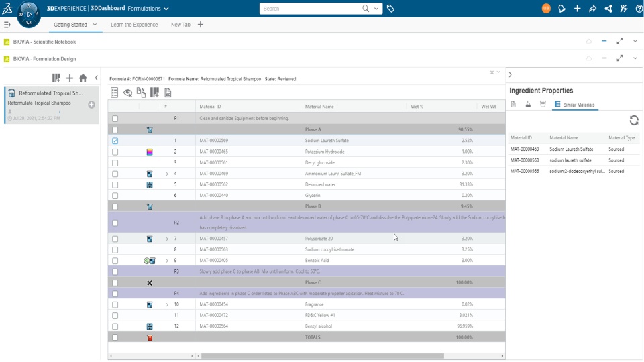This screenshot has width=644, height=362.
Task: Click the horizontal scrollbar under the formula table
Action: point(323,356)
